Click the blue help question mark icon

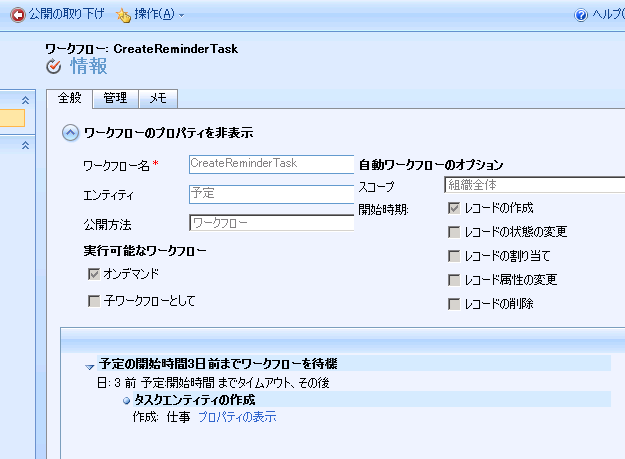(x=581, y=15)
